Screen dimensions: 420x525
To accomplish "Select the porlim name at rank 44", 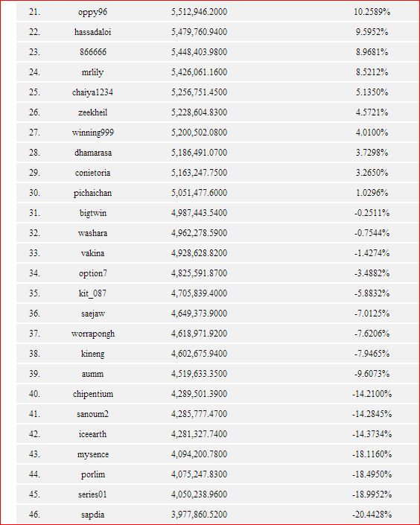I will pyautogui.click(x=93, y=474).
